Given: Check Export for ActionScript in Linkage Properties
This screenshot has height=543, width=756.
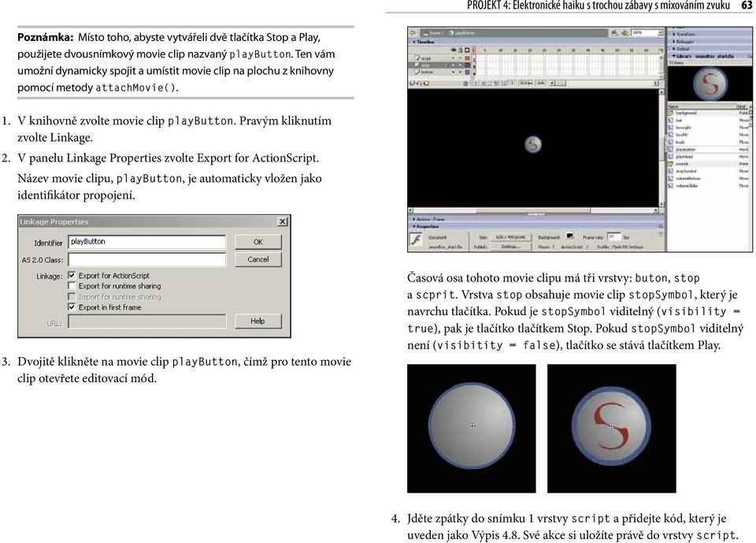Looking at the screenshot, I should pos(72,275).
